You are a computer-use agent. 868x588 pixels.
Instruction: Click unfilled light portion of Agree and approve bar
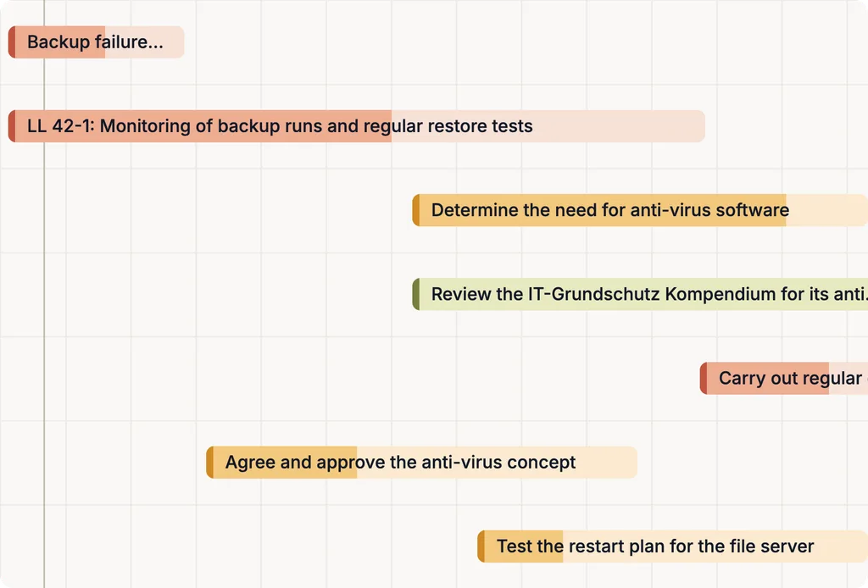(x=497, y=463)
